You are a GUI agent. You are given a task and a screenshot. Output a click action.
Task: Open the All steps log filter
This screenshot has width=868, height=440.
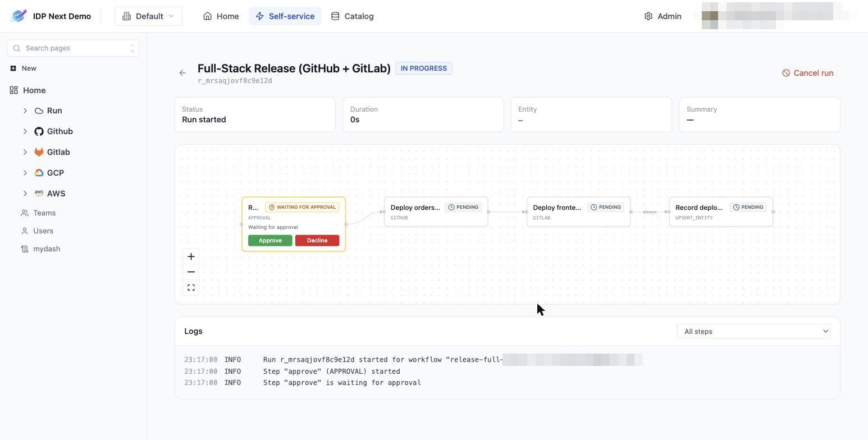[753, 331]
